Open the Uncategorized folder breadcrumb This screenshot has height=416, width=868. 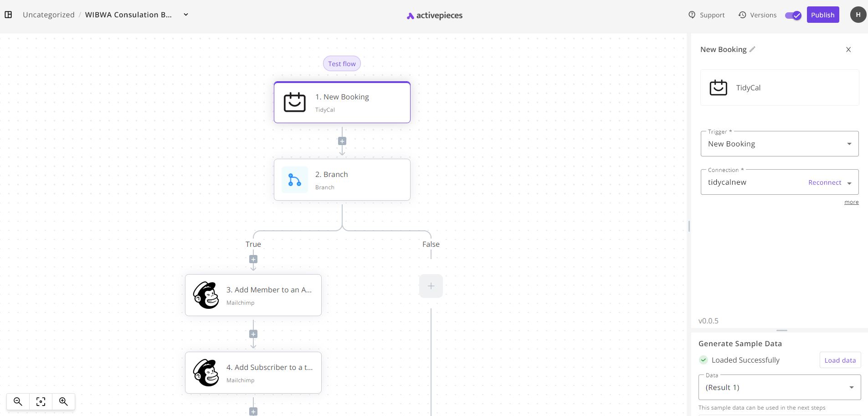click(49, 15)
